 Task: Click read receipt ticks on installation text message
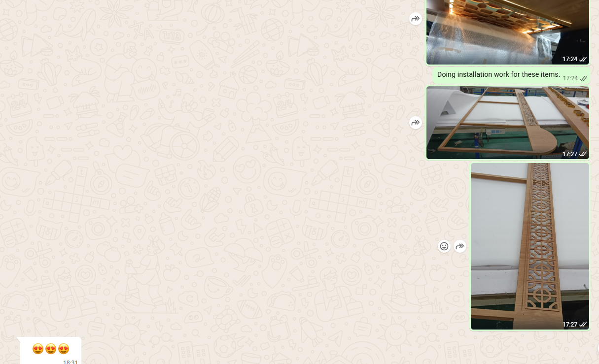[x=583, y=78]
